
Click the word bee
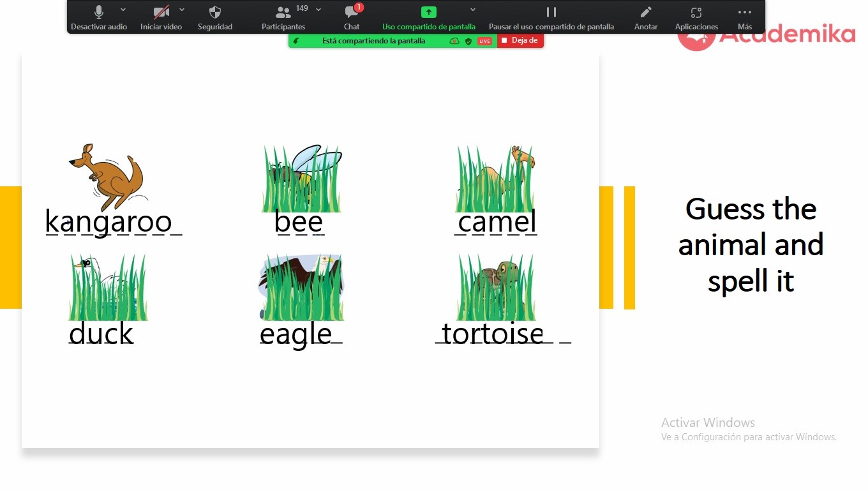299,221
